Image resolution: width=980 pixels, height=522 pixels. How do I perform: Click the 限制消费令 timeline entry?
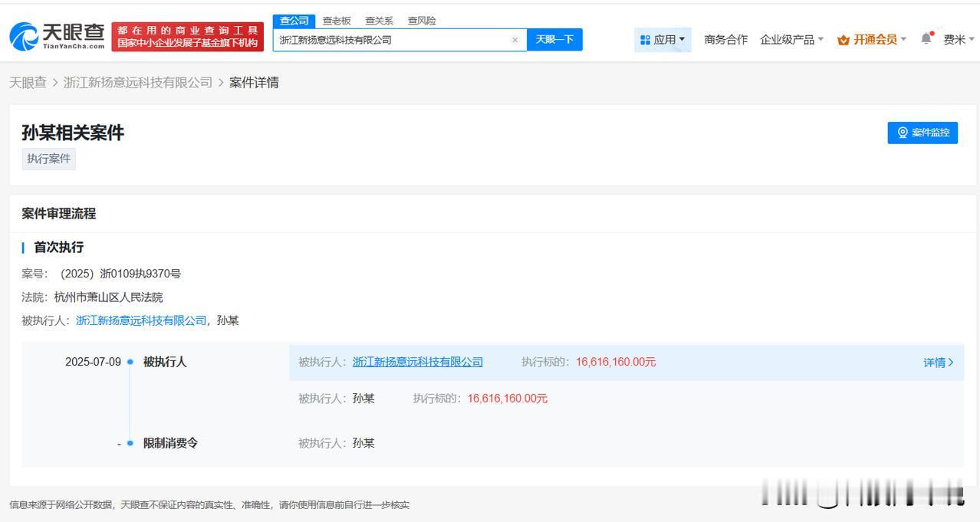tap(170, 443)
